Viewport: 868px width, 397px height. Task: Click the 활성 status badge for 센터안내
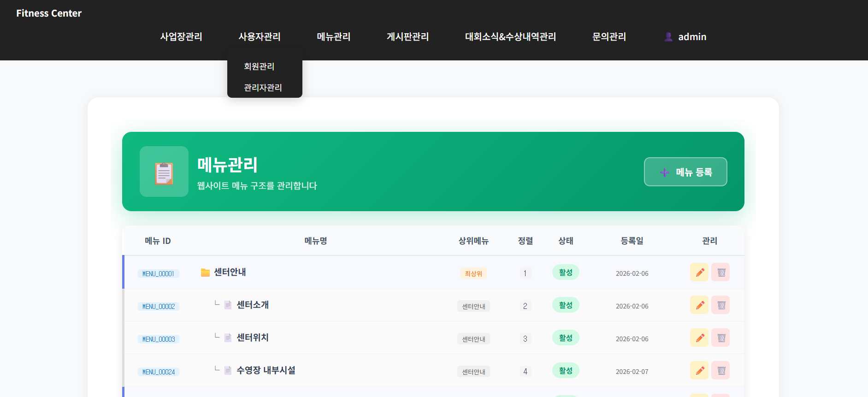point(566,273)
